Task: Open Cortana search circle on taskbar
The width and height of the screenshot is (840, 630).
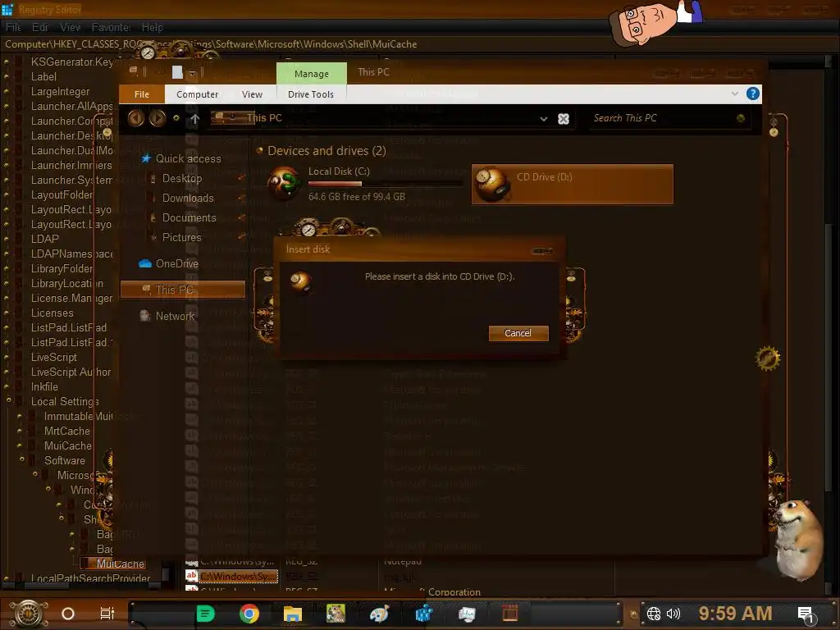Action: pos(68,614)
